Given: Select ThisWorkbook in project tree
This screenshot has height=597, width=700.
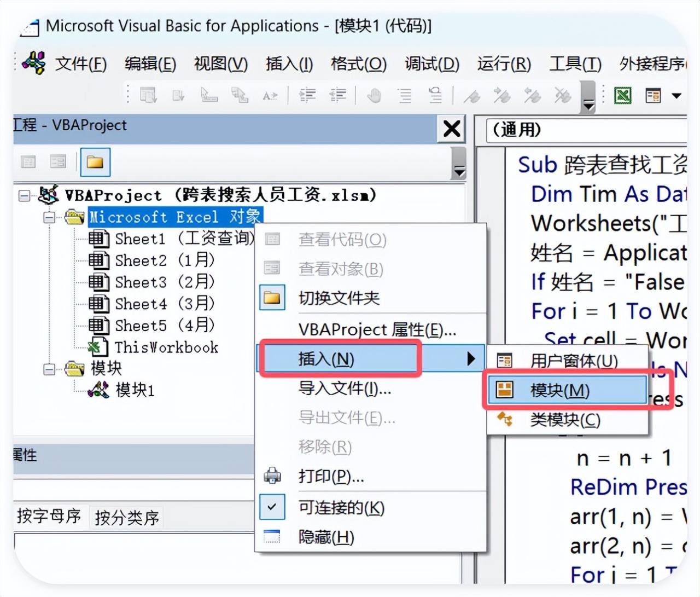Looking at the screenshot, I should 166,347.
